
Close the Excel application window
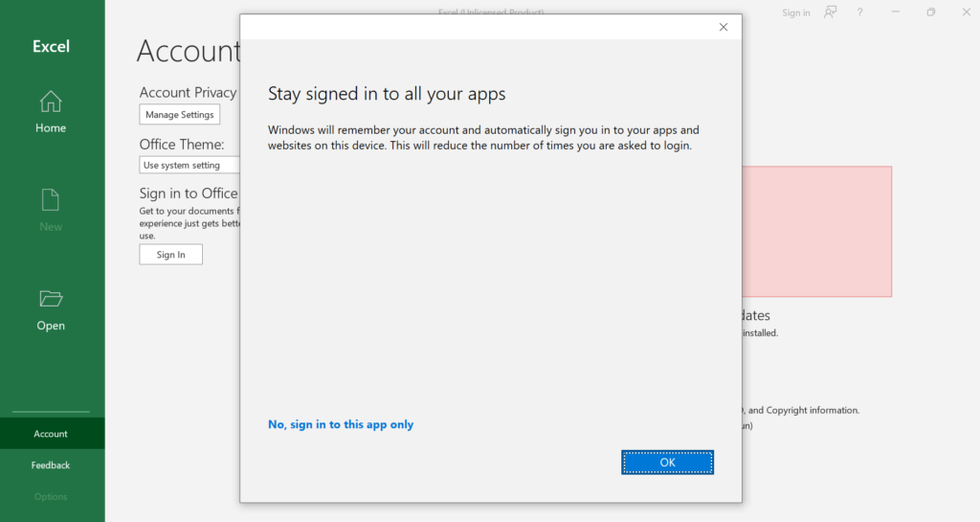[x=966, y=11]
